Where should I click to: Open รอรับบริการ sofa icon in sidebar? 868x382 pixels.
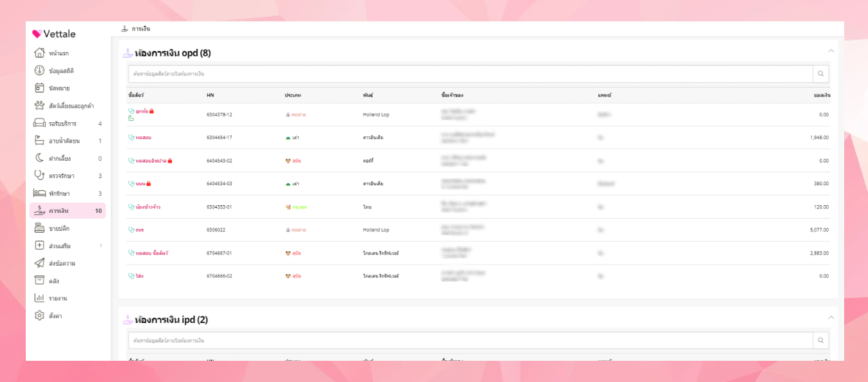point(39,123)
